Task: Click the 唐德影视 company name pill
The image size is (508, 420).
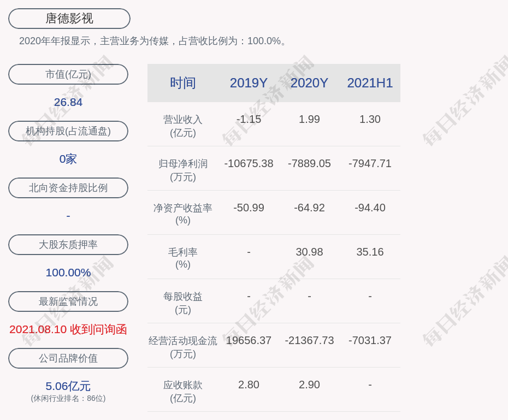Action: [x=69, y=19]
